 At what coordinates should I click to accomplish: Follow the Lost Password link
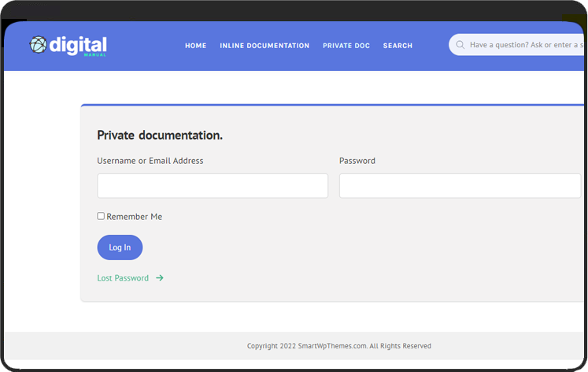click(x=123, y=278)
